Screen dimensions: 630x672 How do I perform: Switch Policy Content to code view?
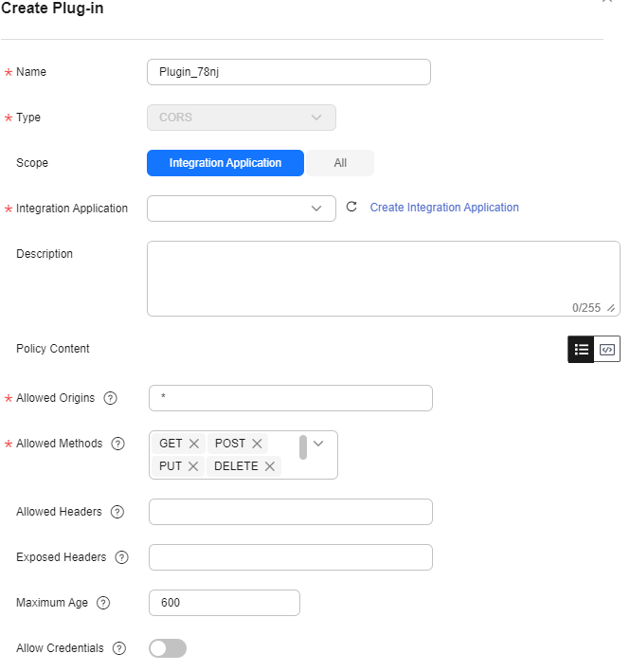point(607,350)
